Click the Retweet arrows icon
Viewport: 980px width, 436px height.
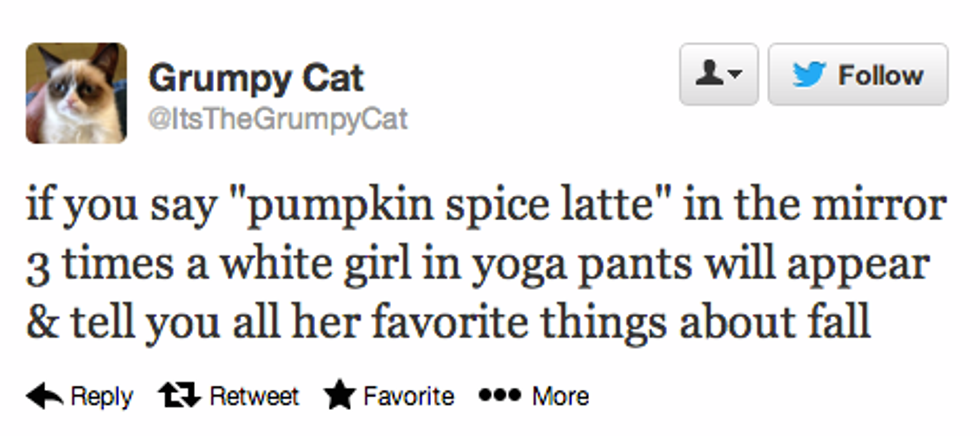[x=180, y=397]
